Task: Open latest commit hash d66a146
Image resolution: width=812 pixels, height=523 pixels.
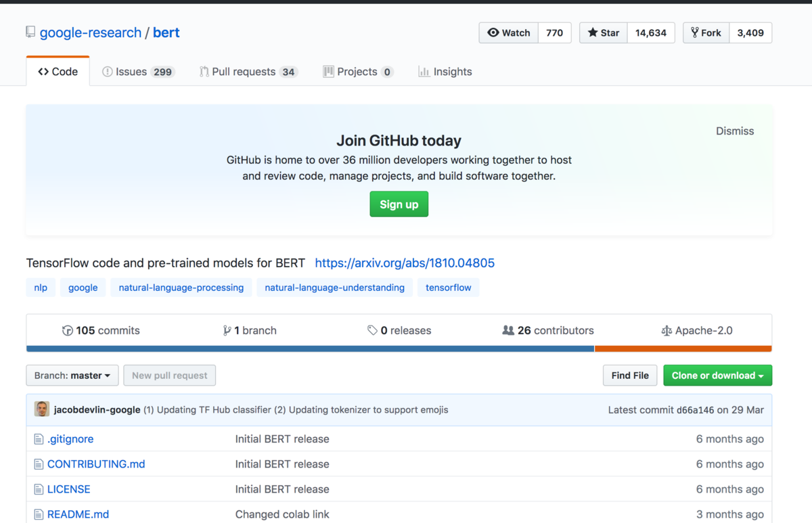Action: tap(695, 409)
